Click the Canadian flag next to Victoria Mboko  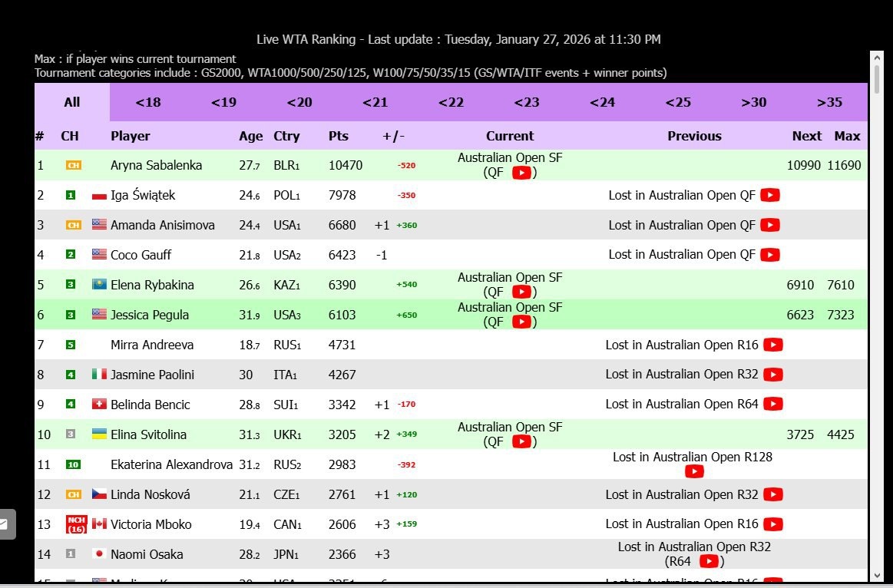[x=99, y=524]
